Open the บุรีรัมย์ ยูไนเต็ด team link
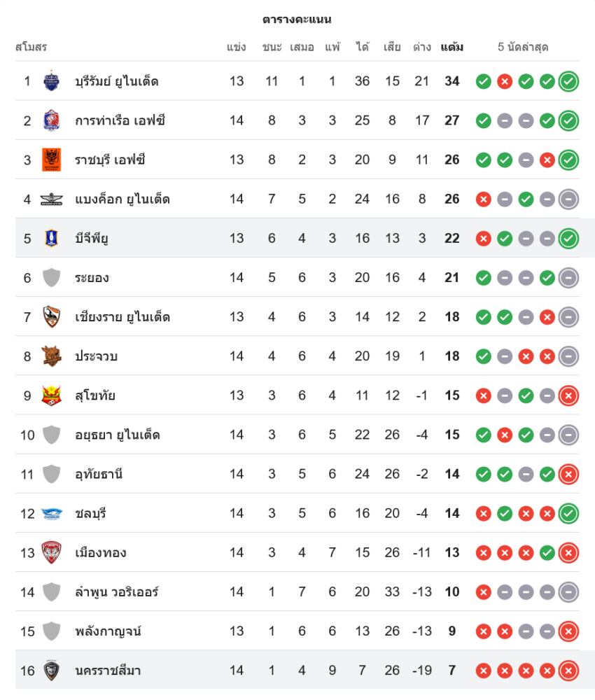This screenshot has height=700, width=595. [117, 81]
